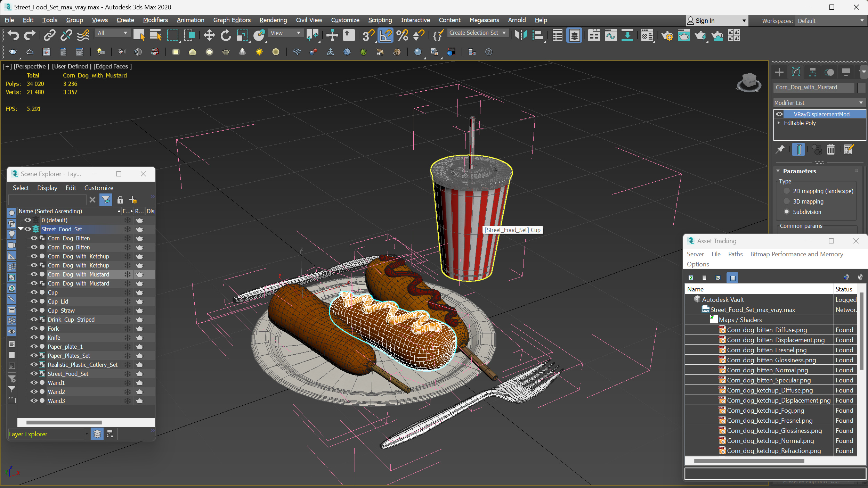
Task: Click the Scene Explorer search field
Action: tap(47, 200)
